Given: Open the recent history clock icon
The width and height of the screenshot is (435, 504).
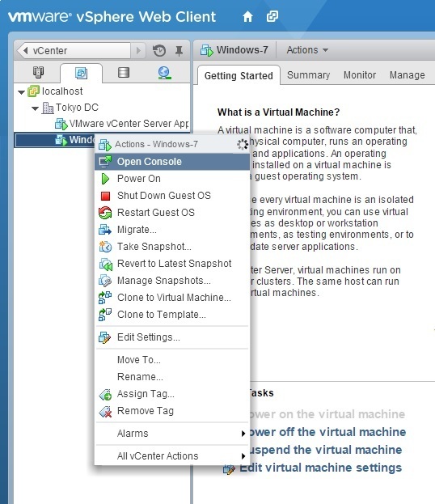Looking at the screenshot, I should point(159,50).
